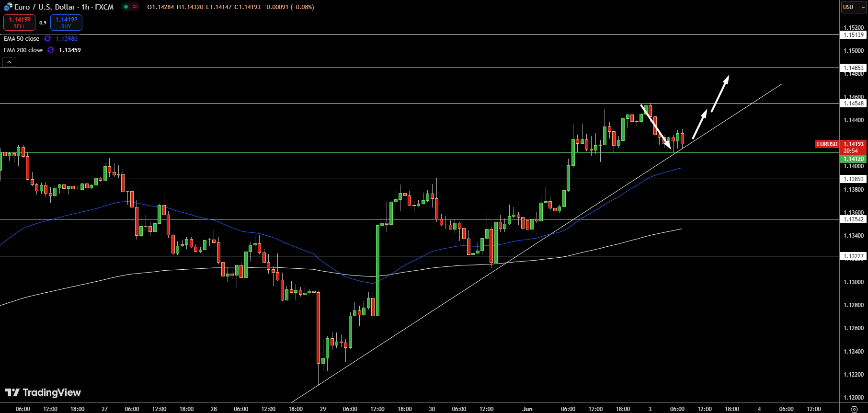Click the 1.13893 horizontal line price label
Screen dimensions: 868x413
coord(854,179)
